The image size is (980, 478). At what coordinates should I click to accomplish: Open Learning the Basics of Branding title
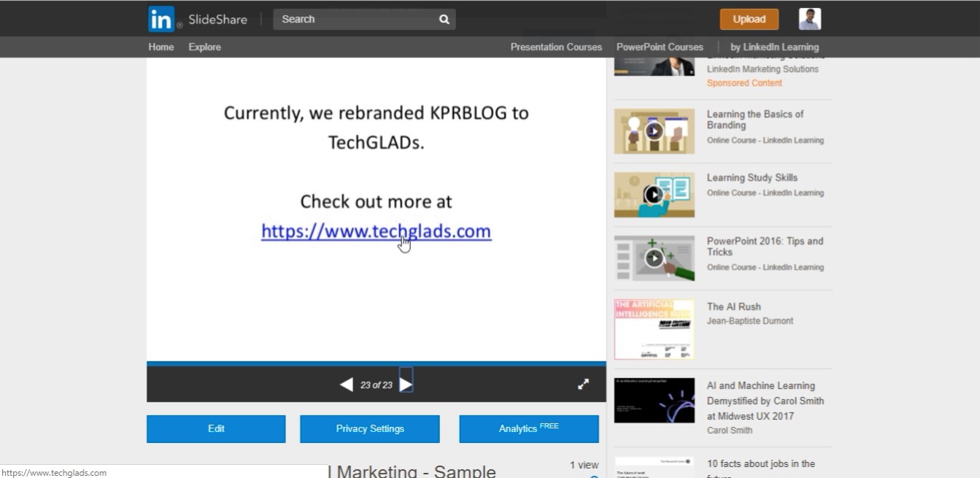(755, 120)
